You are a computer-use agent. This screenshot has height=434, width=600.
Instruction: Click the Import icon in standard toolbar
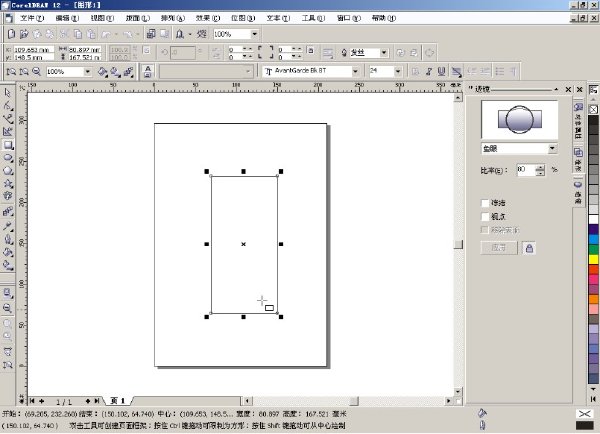pyautogui.click(x=151, y=34)
